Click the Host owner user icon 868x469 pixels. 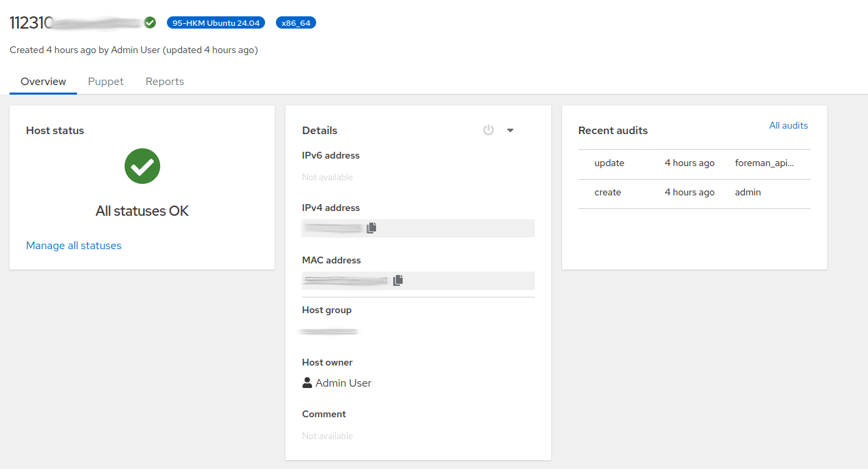tap(307, 383)
